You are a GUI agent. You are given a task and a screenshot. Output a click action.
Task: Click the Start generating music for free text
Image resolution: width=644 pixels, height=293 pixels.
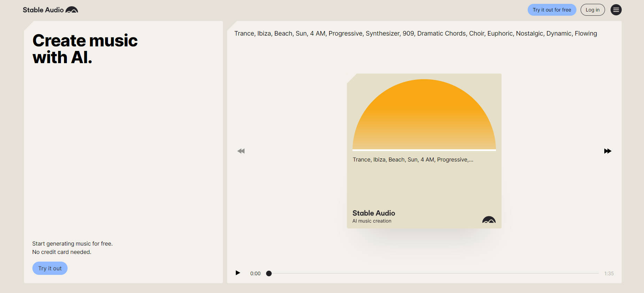[x=72, y=243]
